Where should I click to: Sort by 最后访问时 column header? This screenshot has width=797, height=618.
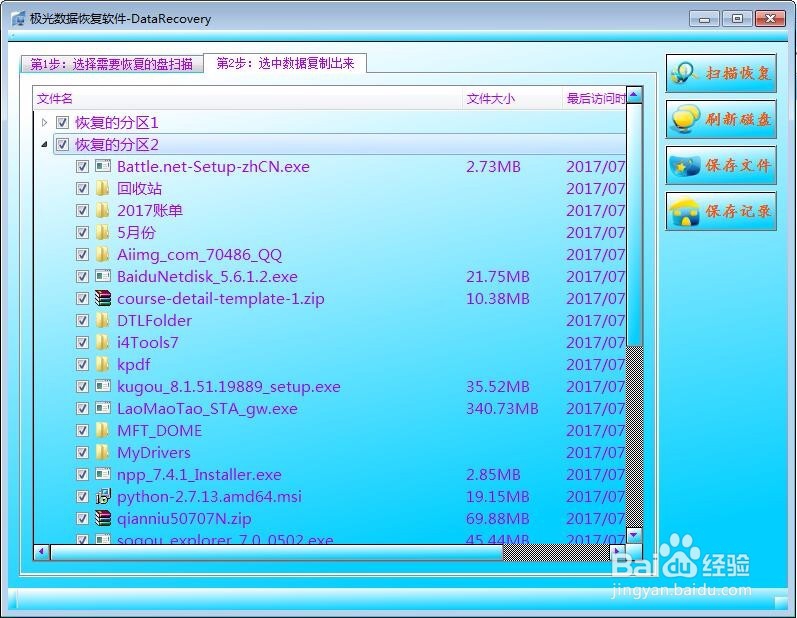[x=595, y=98]
